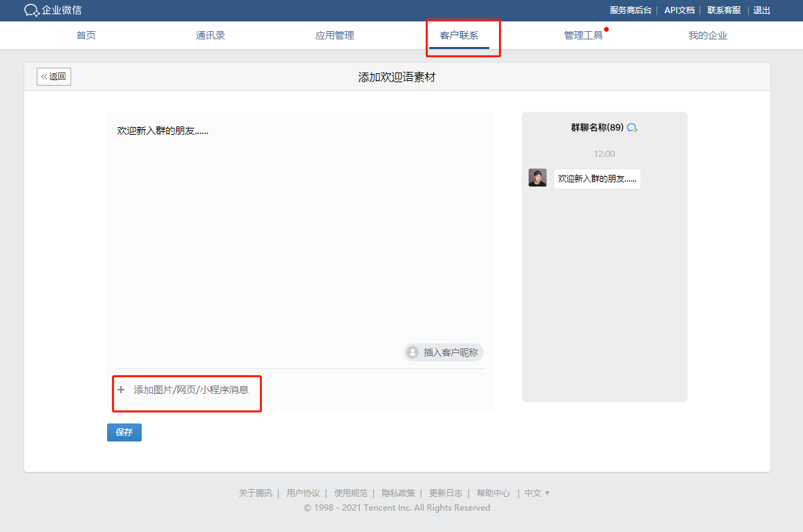Image resolution: width=803 pixels, height=532 pixels.
Task: Click the 企业微信 logo icon
Action: [x=32, y=10]
